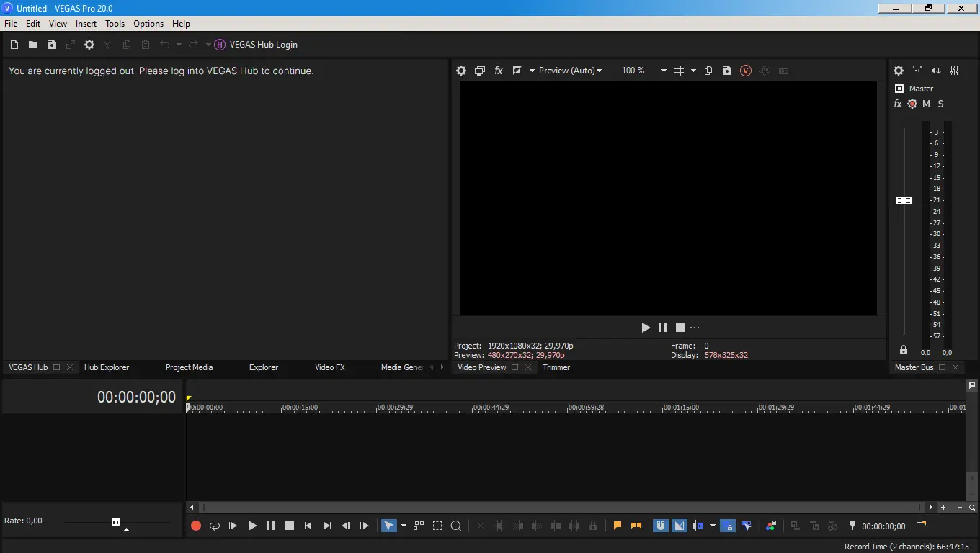This screenshot has height=553, width=980.
Task: Close the VEGAS Hub tab
Action: (x=70, y=367)
